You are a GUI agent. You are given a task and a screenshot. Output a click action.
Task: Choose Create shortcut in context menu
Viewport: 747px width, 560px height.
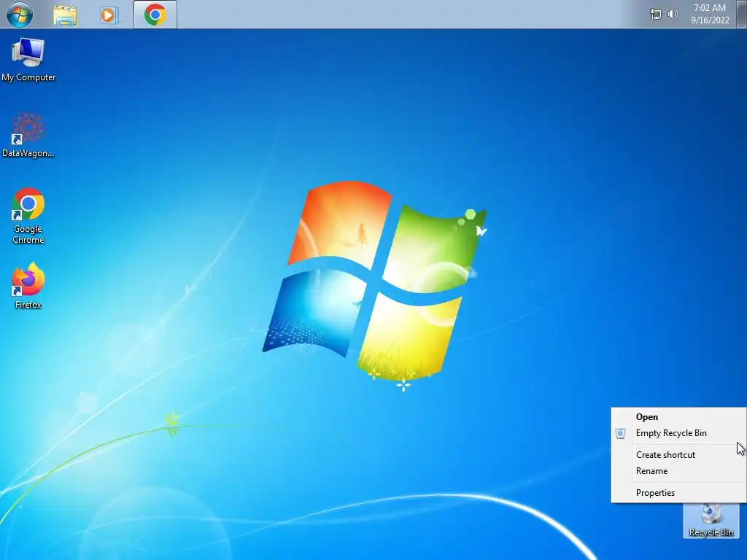(x=678, y=455)
